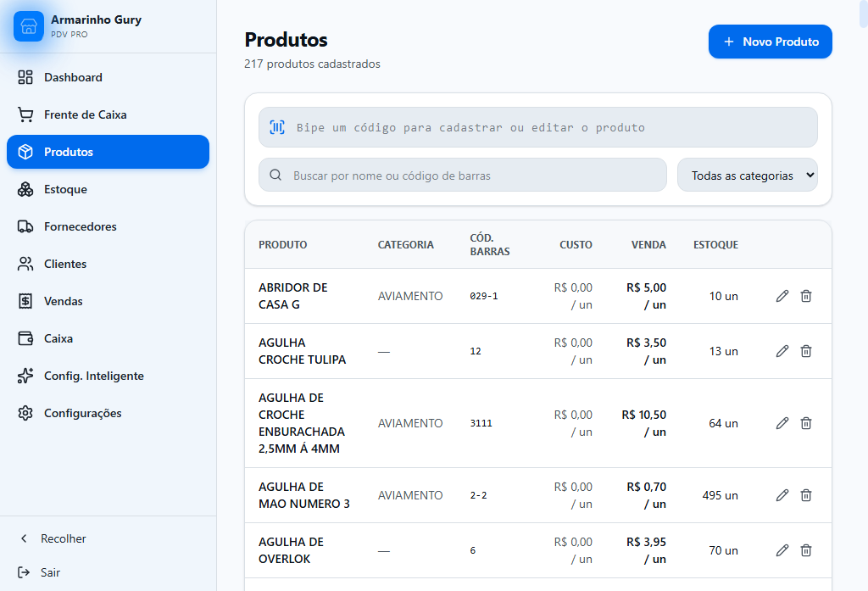Click the CUSTO column header
Screen dimensions: 868x591
tap(576, 245)
